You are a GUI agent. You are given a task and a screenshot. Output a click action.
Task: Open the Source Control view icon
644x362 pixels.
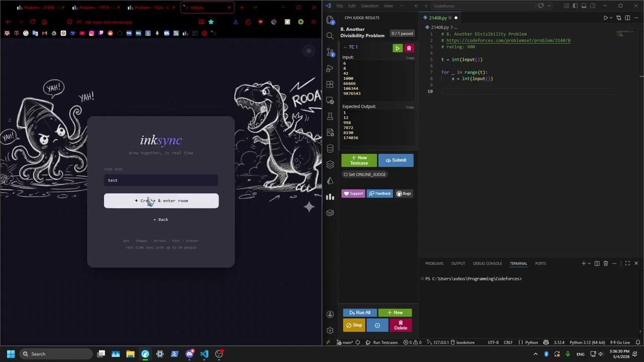(x=330, y=52)
